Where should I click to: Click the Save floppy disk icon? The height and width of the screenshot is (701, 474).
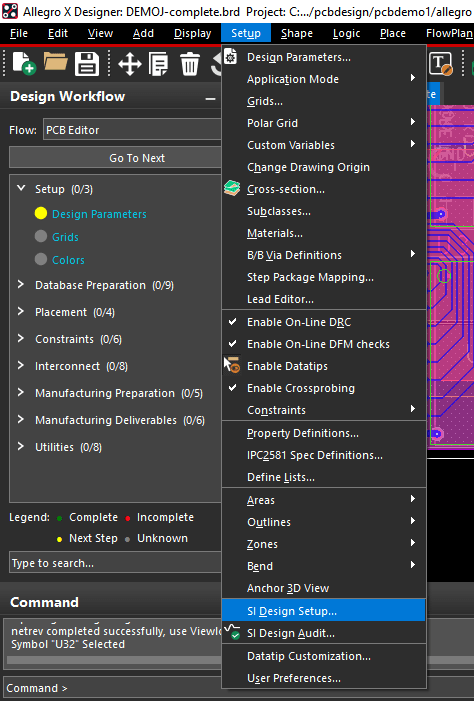click(87, 63)
